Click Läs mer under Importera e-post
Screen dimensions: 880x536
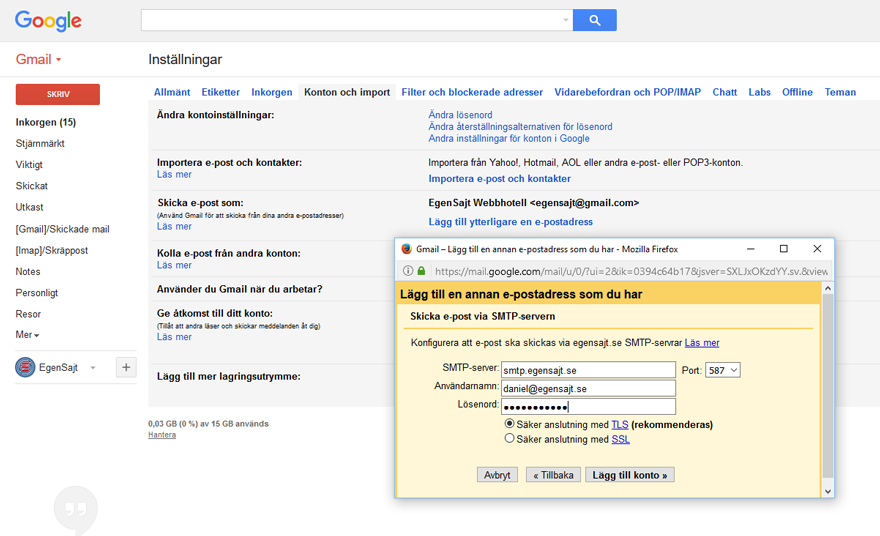pos(174,175)
